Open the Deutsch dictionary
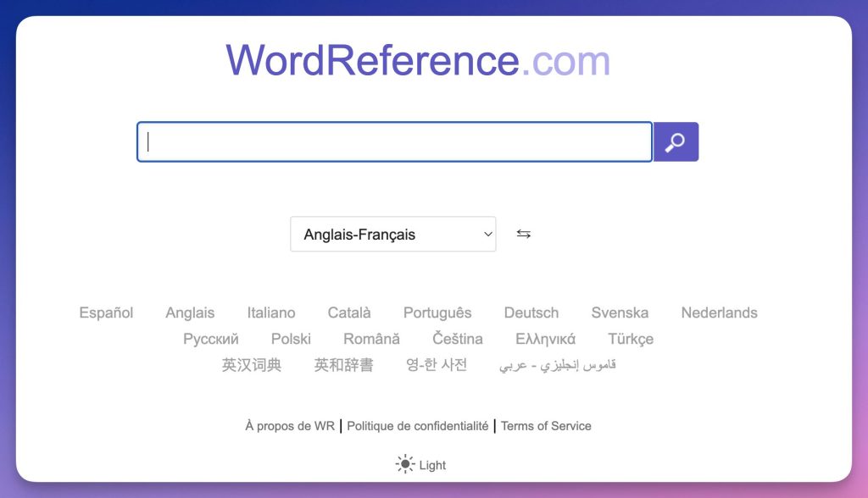The height and width of the screenshot is (498, 868). (x=531, y=313)
